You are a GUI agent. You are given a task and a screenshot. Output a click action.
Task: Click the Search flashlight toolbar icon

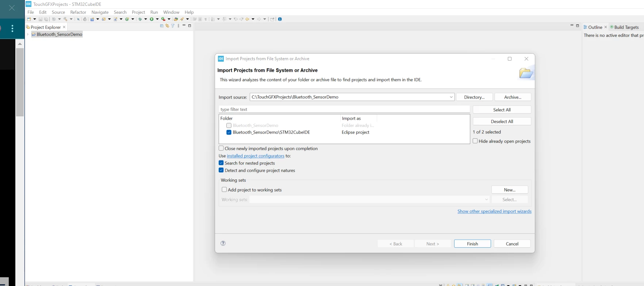(182, 19)
